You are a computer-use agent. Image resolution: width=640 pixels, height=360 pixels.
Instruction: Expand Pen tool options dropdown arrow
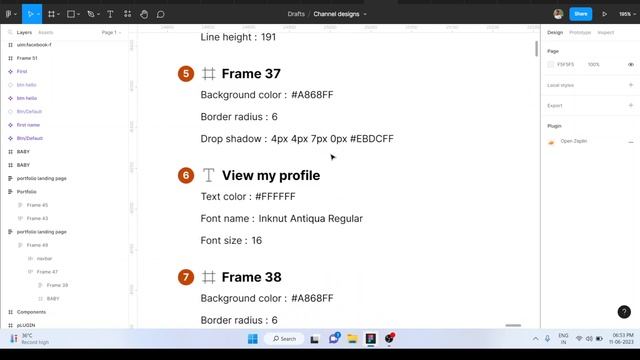point(98,14)
